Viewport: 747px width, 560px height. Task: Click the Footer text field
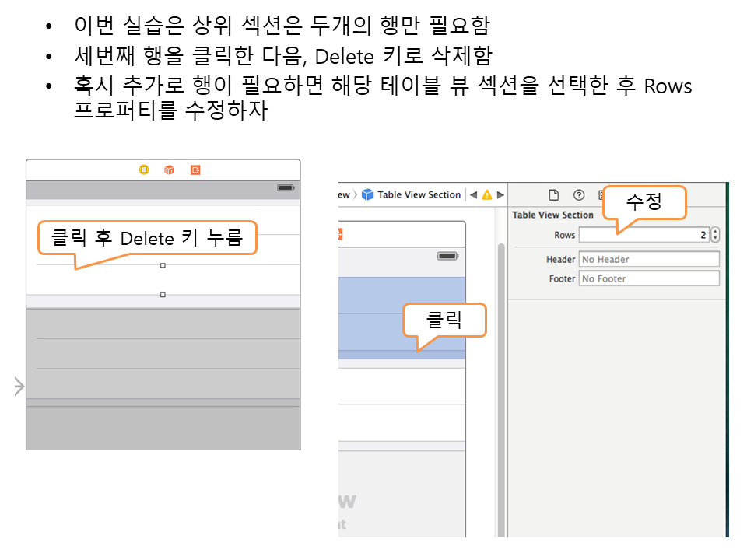tap(649, 278)
